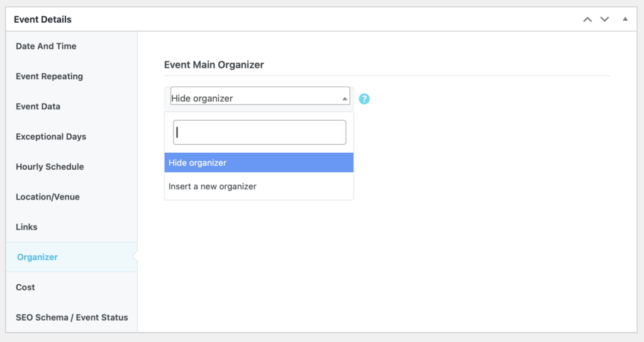Select the Organizer tab
The height and width of the screenshot is (342, 644).
[38, 257]
